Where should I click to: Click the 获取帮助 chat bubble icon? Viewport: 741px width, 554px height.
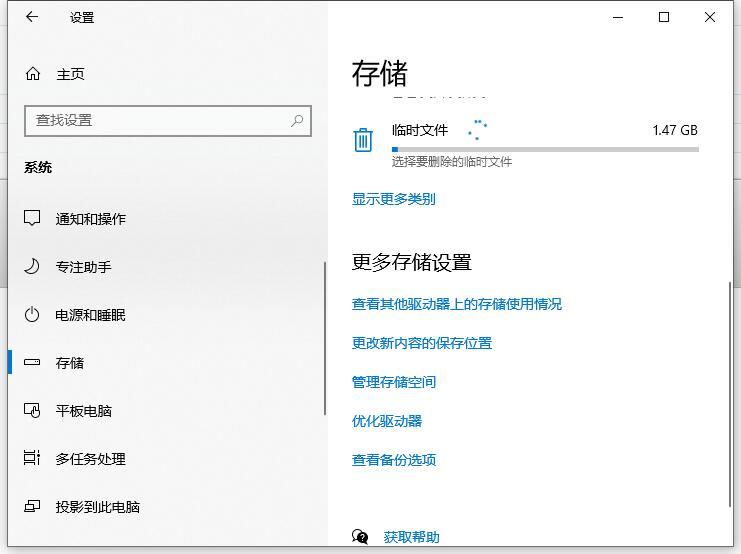coord(360,537)
